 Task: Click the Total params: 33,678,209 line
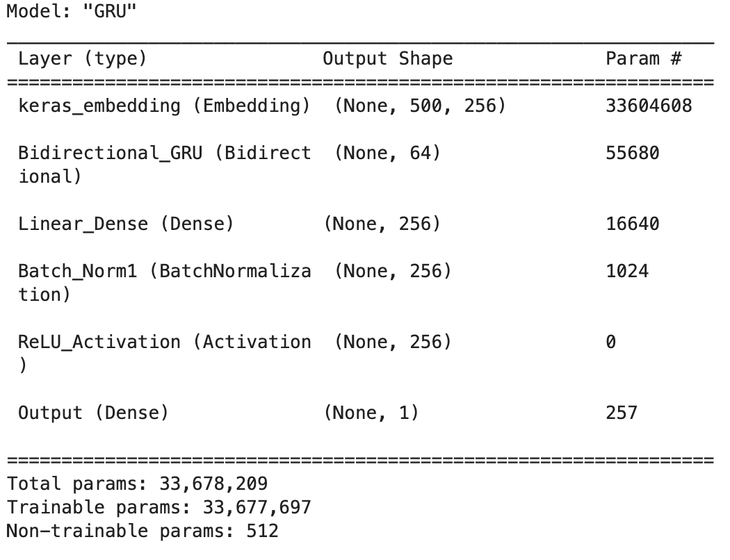tap(138, 484)
